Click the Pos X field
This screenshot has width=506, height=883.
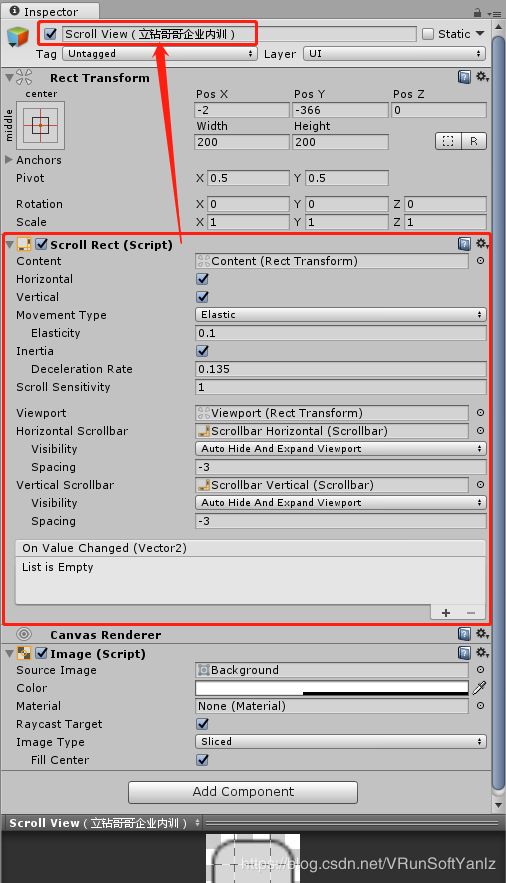click(242, 110)
